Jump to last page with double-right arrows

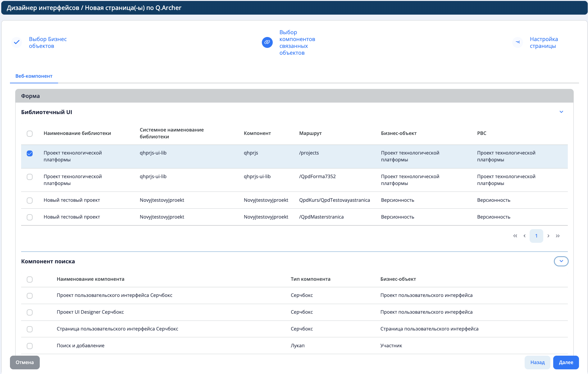558,236
